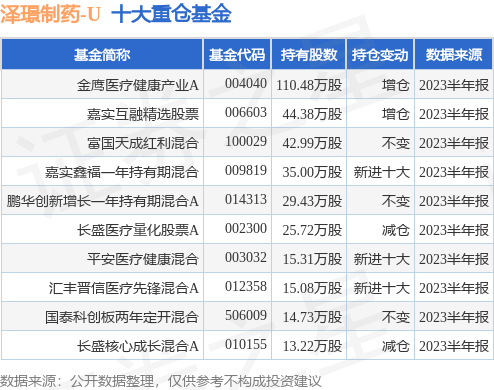Open fund 嘉实互融精选股票
Image resolution: width=494 pixels, height=390 pixels.
click(x=143, y=114)
